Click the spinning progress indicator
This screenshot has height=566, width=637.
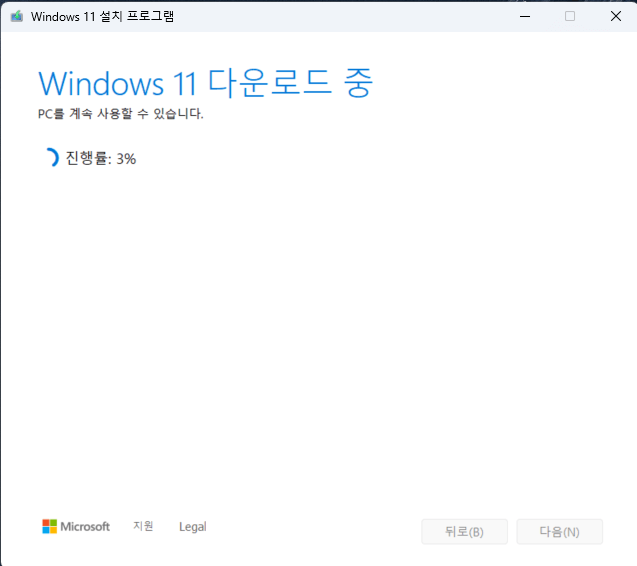click(x=51, y=158)
